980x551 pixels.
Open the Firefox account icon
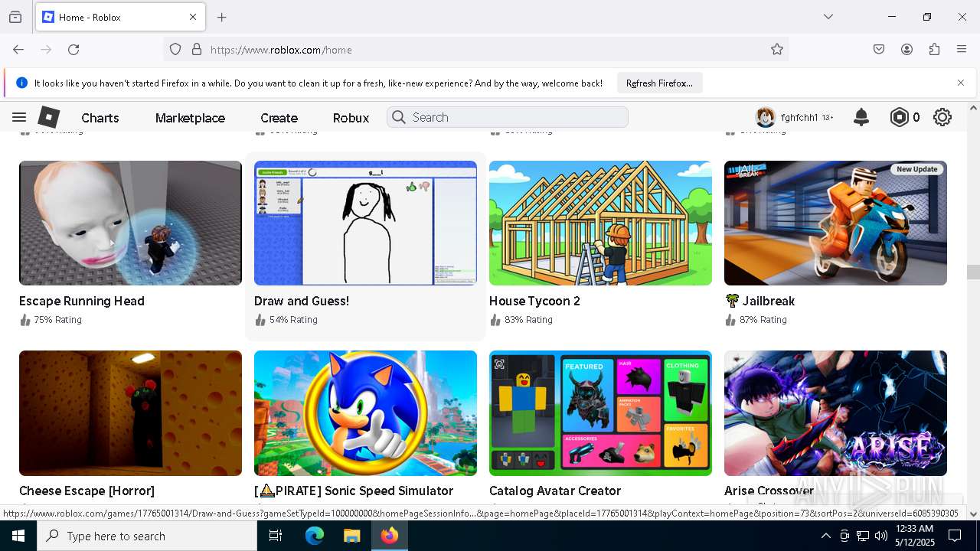click(906, 50)
